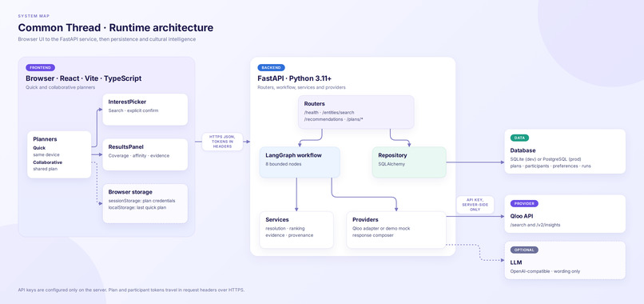Click the footer note about API keys

click(x=131, y=290)
